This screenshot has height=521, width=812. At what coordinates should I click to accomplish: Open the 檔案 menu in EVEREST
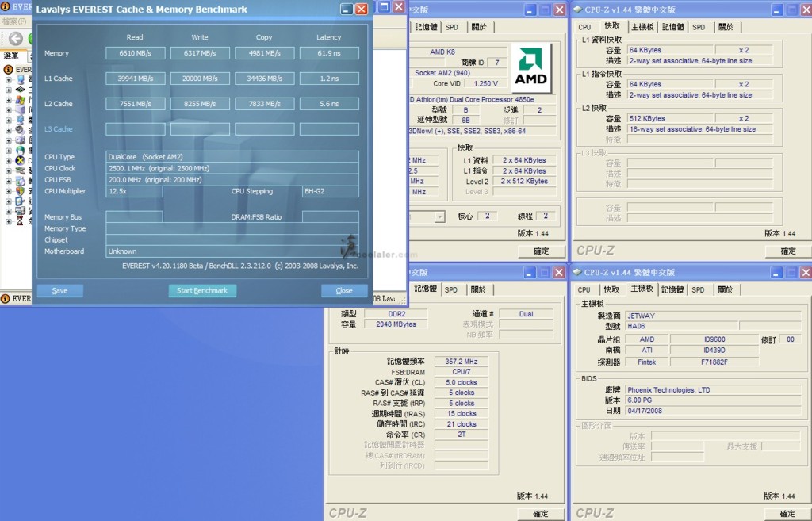[14, 21]
